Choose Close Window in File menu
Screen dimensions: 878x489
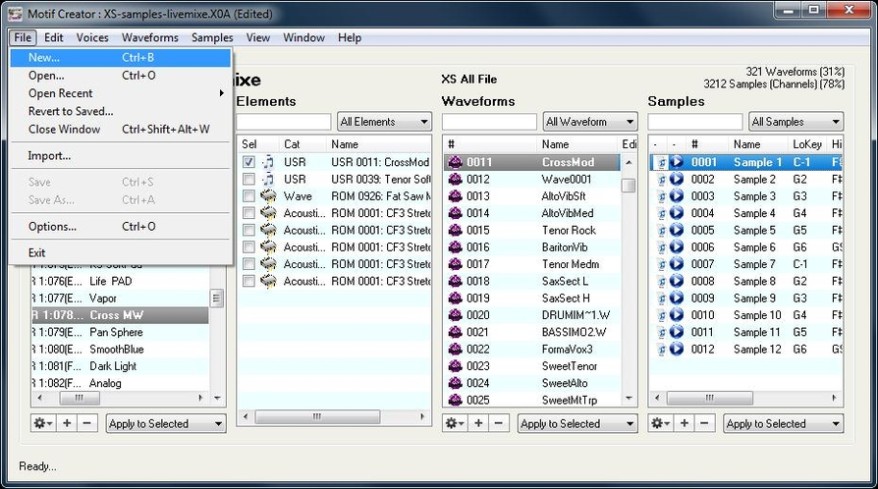tap(120, 129)
